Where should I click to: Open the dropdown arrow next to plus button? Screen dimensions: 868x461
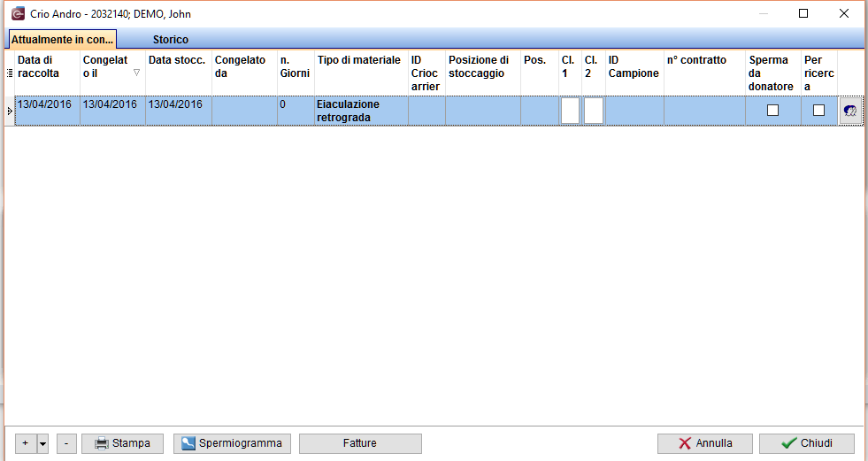(x=42, y=444)
